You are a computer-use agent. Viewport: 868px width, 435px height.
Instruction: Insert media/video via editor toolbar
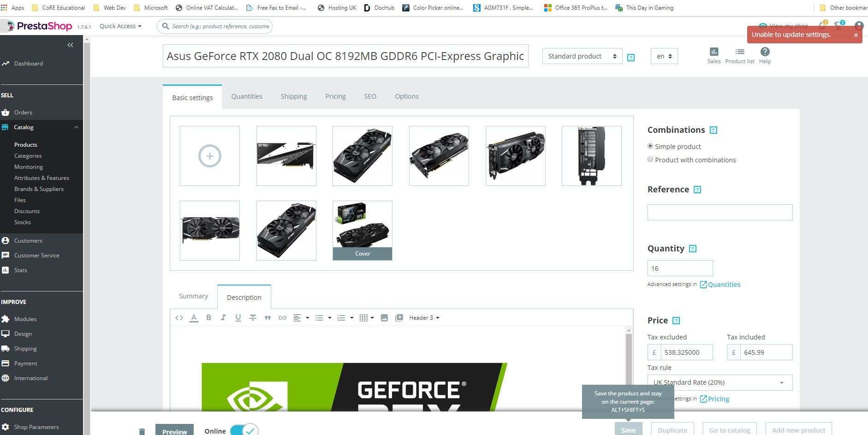(x=399, y=318)
